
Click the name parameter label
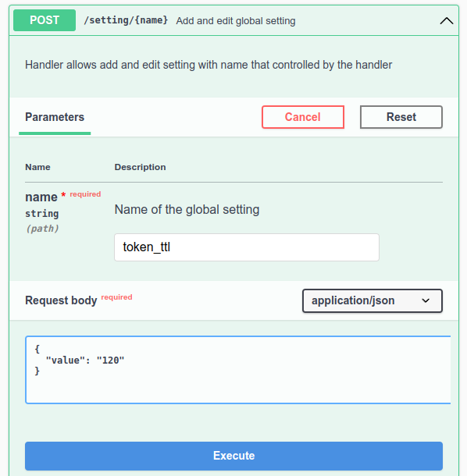(x=41, y=197)
